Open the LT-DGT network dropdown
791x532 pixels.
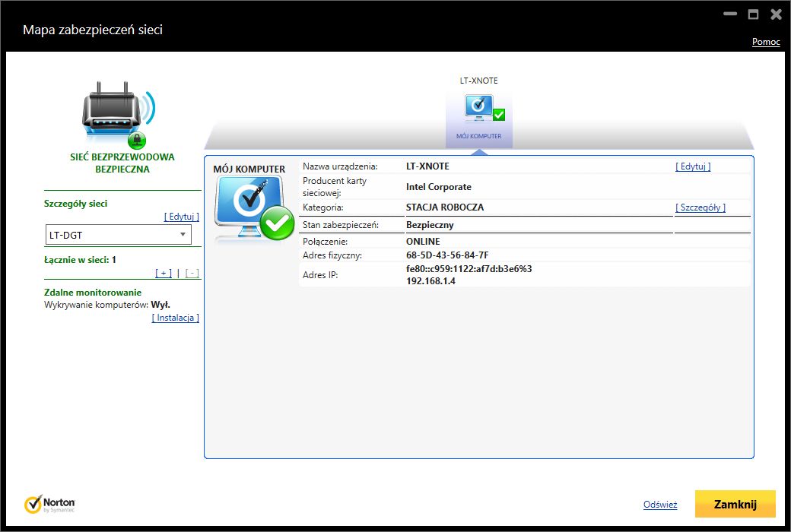(119, 235)
